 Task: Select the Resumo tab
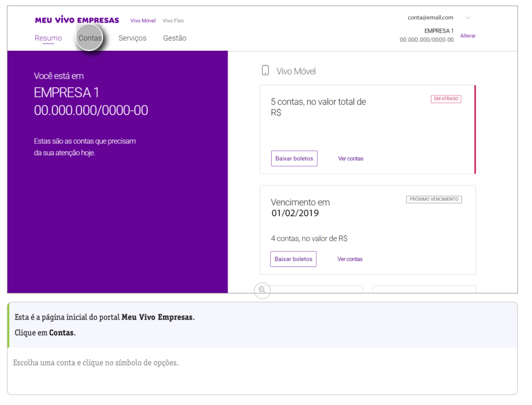tap(48, 38)
